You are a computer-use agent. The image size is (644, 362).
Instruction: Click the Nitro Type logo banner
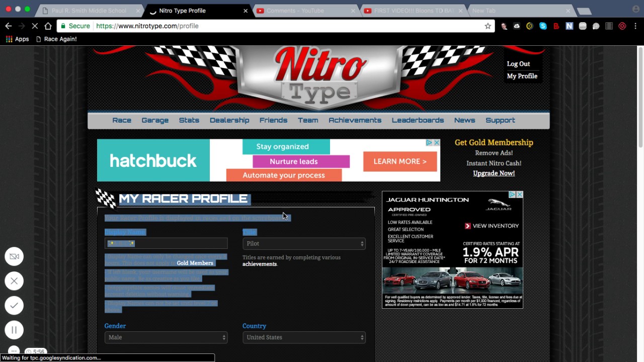[318, 78]
